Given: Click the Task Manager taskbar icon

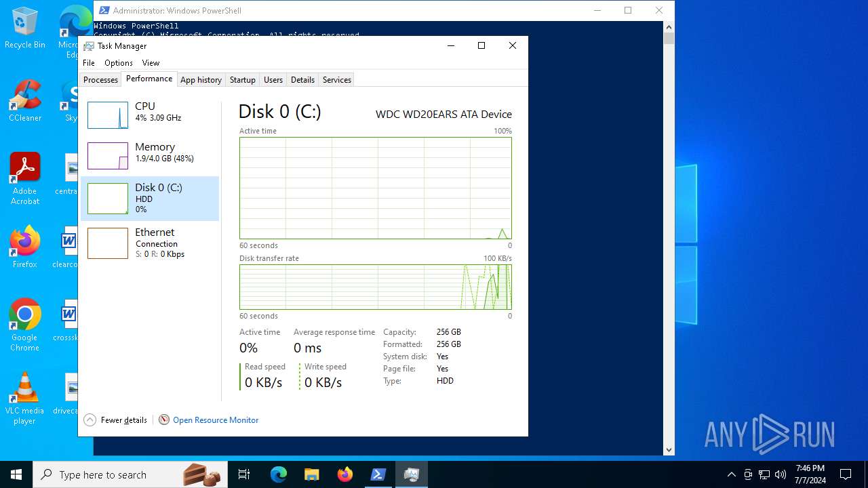Looking at the screenshot, I should (x=411, y=474).
